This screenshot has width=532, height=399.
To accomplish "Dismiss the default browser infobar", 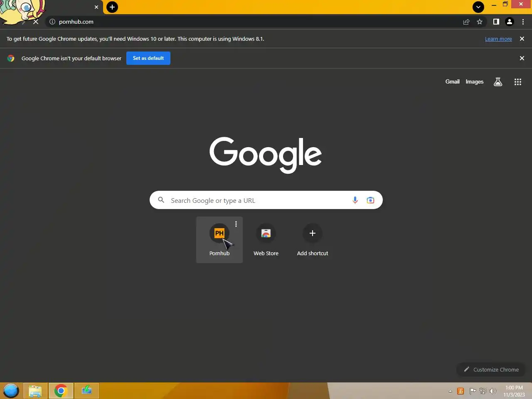I will tap(522, 58).
